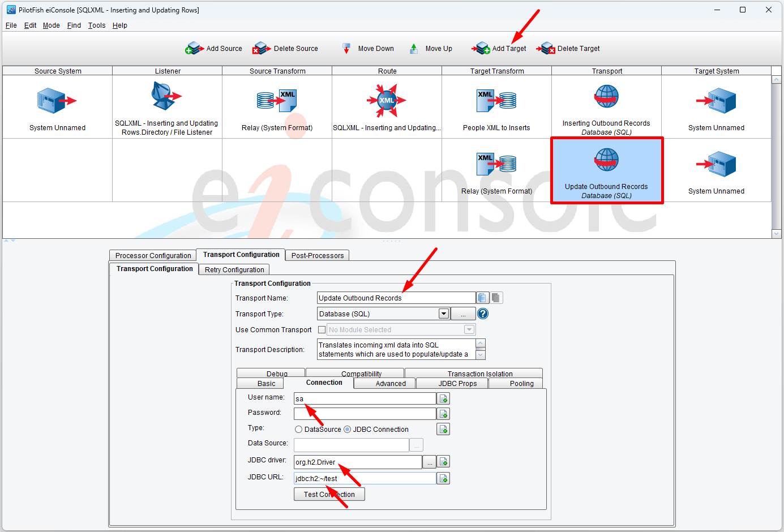Click the greyed-out icon at end of Transport Name row
784x532 pixels.
click(x=496, y=298)
